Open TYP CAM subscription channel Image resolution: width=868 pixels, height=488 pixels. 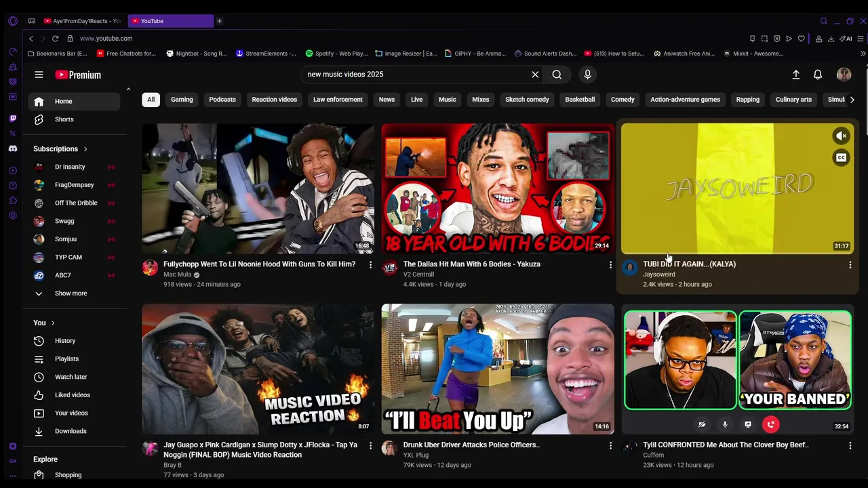click(74, 258)
